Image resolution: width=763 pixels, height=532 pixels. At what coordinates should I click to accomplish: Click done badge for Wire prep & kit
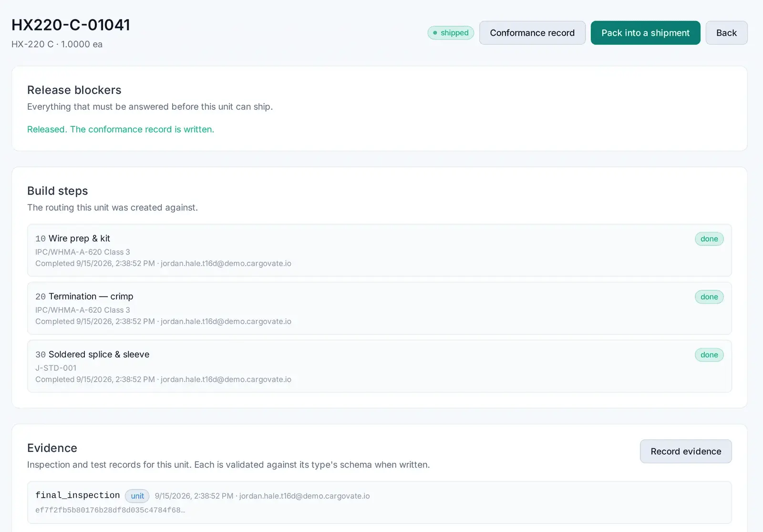[x=709, y=239]
